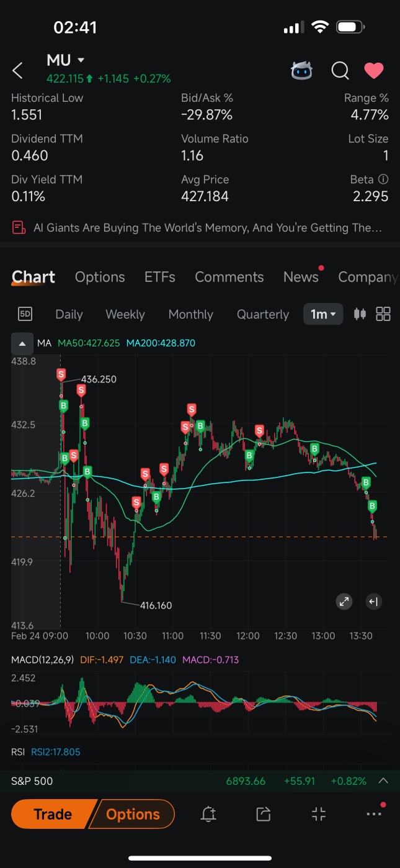Toggle the heart favorite icon
The image size is (400, 868).
(x=373, y=71)
